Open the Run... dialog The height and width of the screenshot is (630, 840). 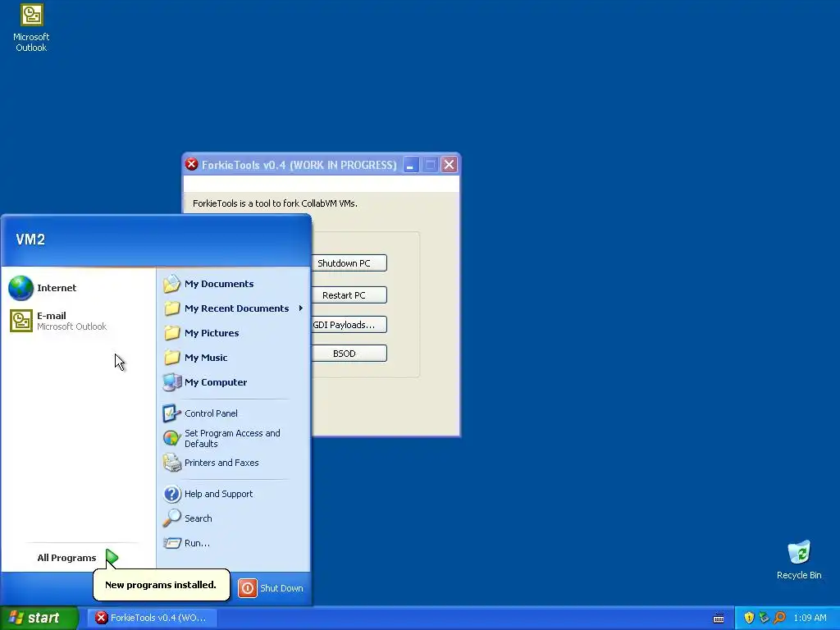233,543
